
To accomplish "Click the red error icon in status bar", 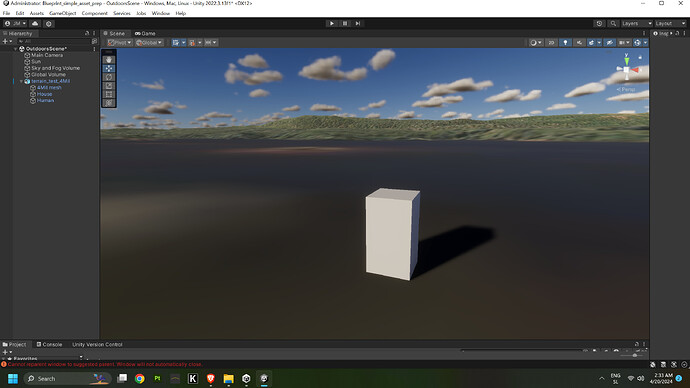I will pyautogui.click(x=4, y=364).
